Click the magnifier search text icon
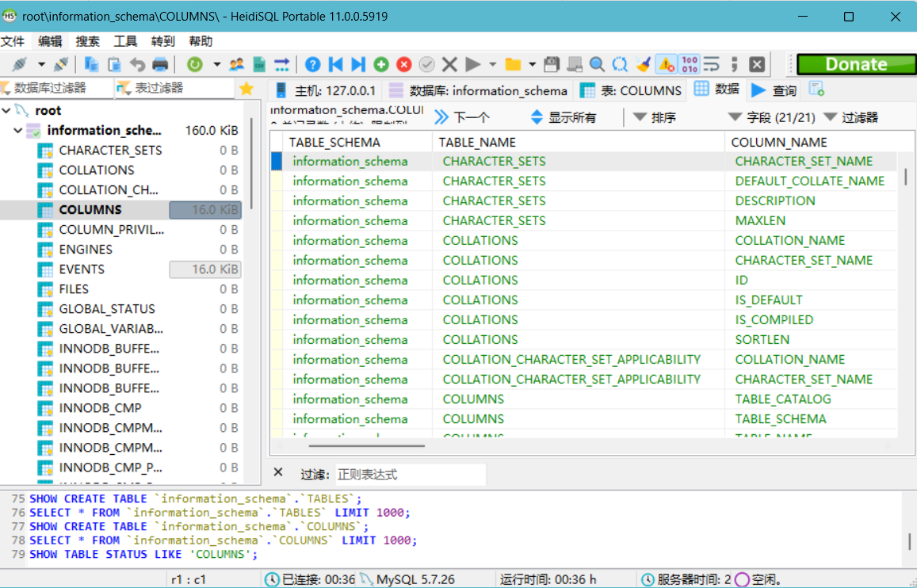This screenshot has width=917, height=588. click(x=597, y=63)
